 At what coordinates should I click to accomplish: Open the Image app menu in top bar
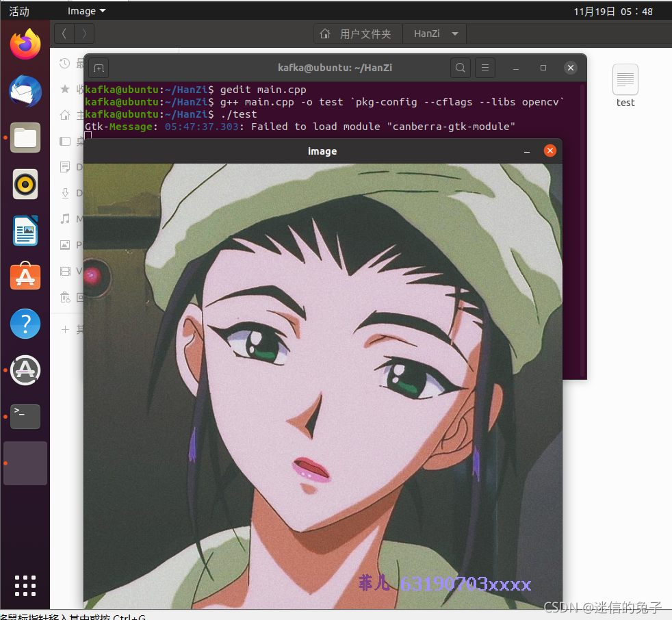point(87,11)
